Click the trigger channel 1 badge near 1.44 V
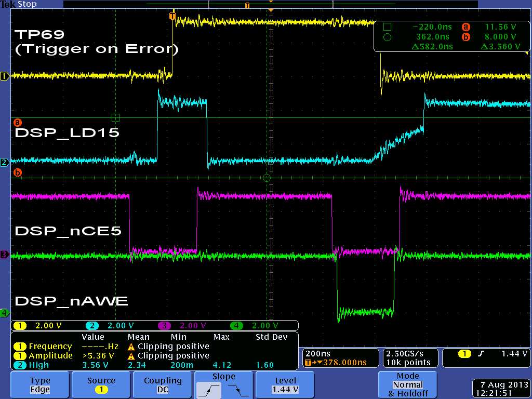The image size is (532, 399). [464, 354]
